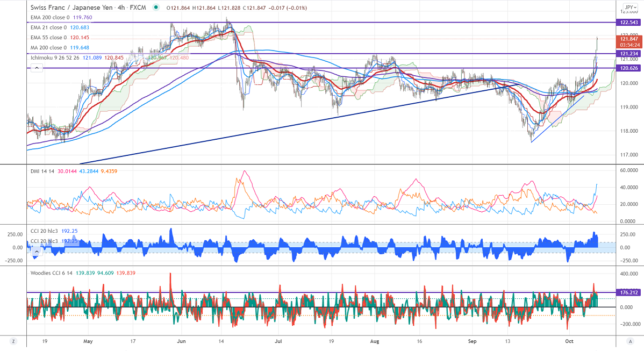Click the 122.543 horizontal line price tag
Screen dimensions: 644x351
629,23
